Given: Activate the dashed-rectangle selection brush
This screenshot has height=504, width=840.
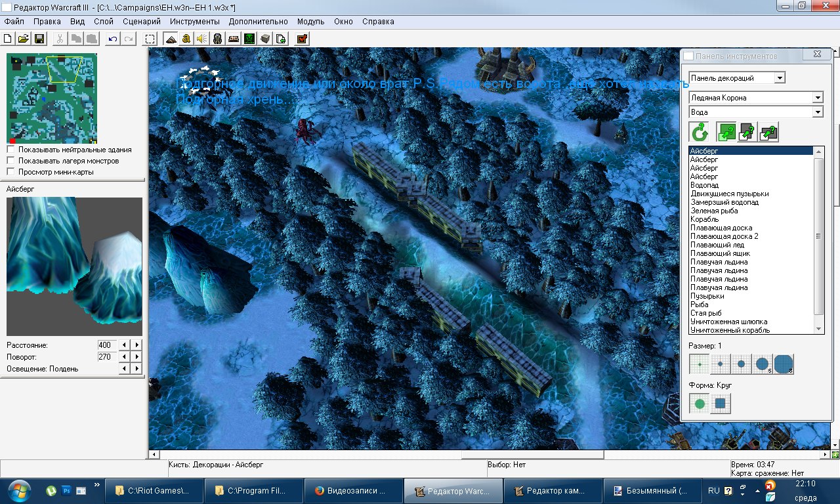Looking at the screenshot, I should [x=150, y=39].
